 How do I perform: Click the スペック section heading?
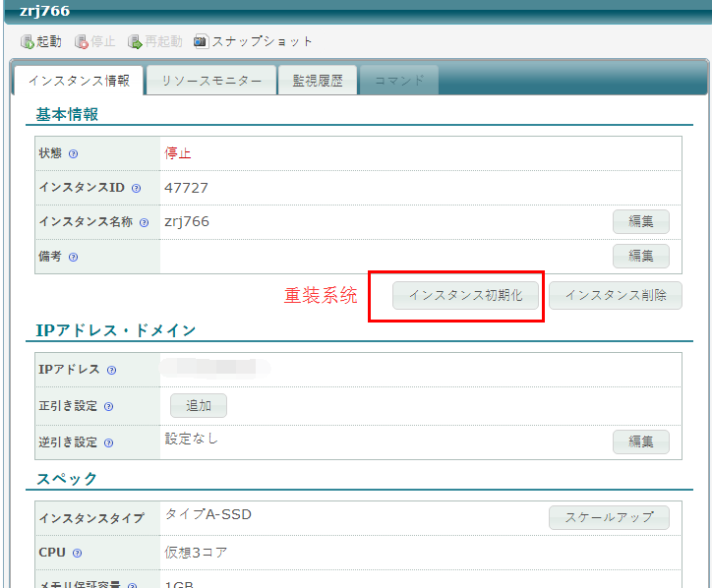click(x=67, y=479)
